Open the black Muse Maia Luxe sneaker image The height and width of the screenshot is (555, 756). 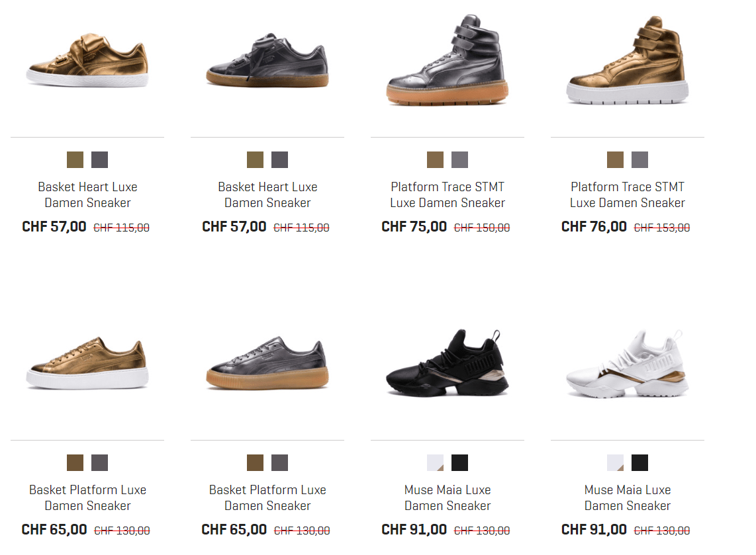[448, 363]
